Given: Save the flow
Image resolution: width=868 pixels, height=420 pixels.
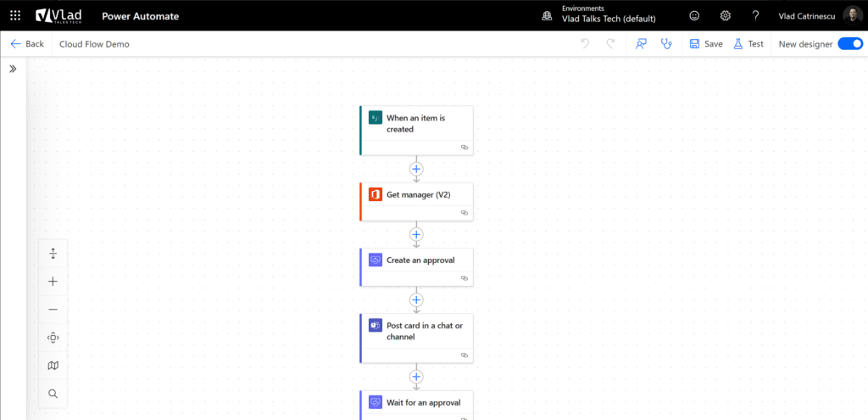Looking at the screenshot, I should click(706, 44).
